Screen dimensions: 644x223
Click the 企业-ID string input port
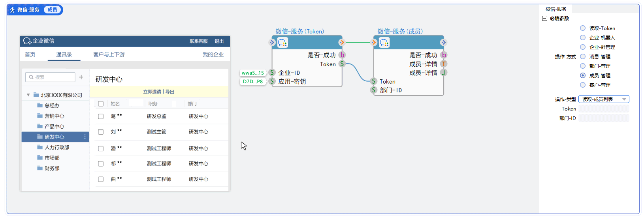click(272, 73)
